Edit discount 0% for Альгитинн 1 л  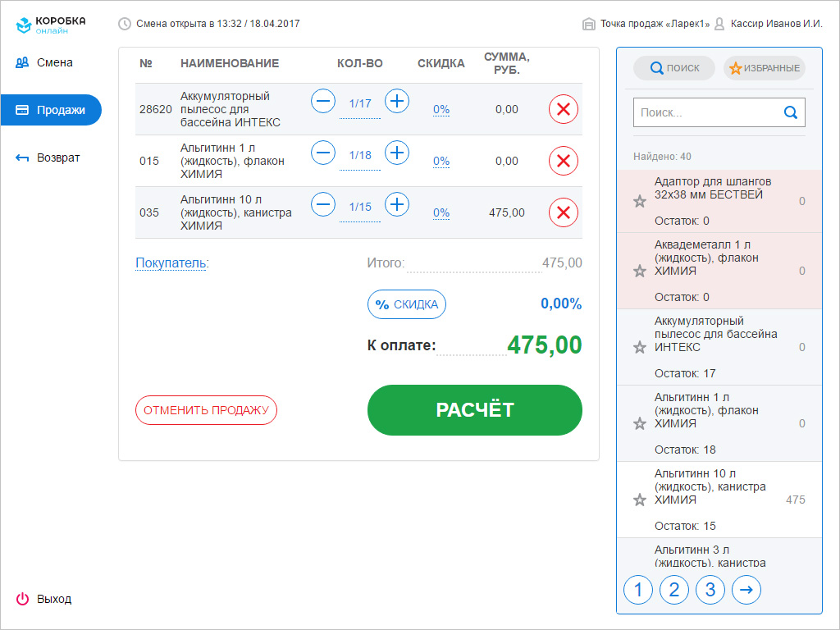click(x=441, y=162)
